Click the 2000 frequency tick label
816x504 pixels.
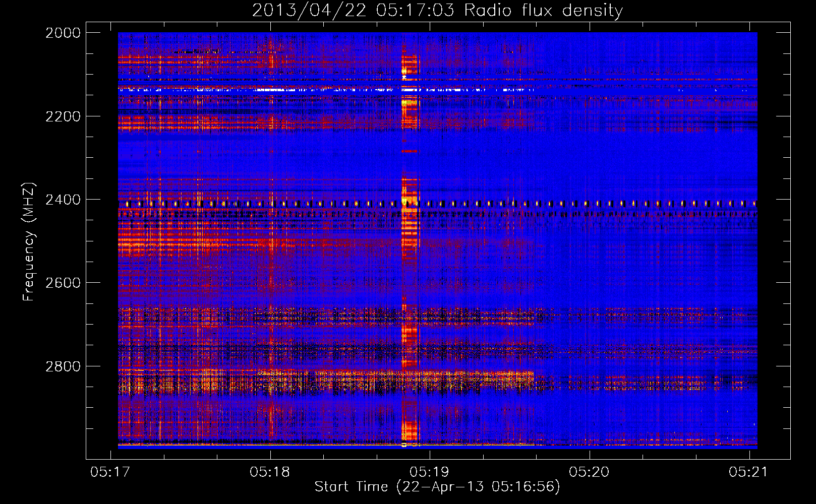coord(63,33)
